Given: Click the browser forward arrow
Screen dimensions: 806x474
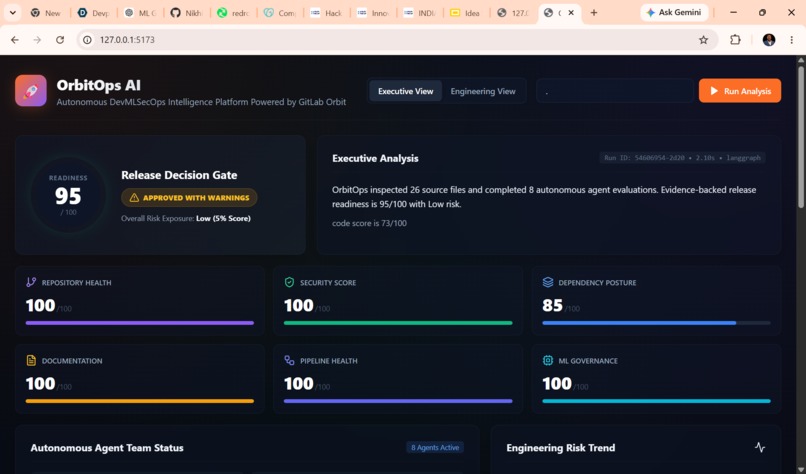Looking at the screenshot, I should pos(37,40).
